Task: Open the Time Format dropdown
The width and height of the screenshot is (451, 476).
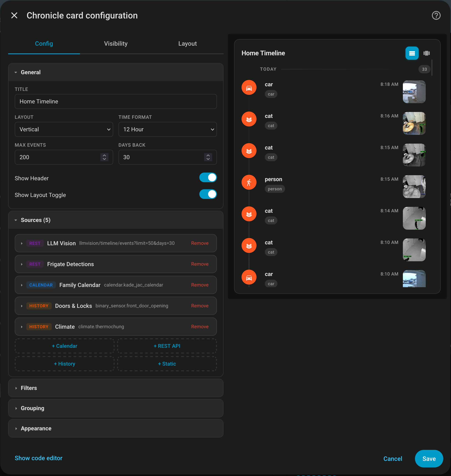Action: pyautogui.click(x=167, y=129)
